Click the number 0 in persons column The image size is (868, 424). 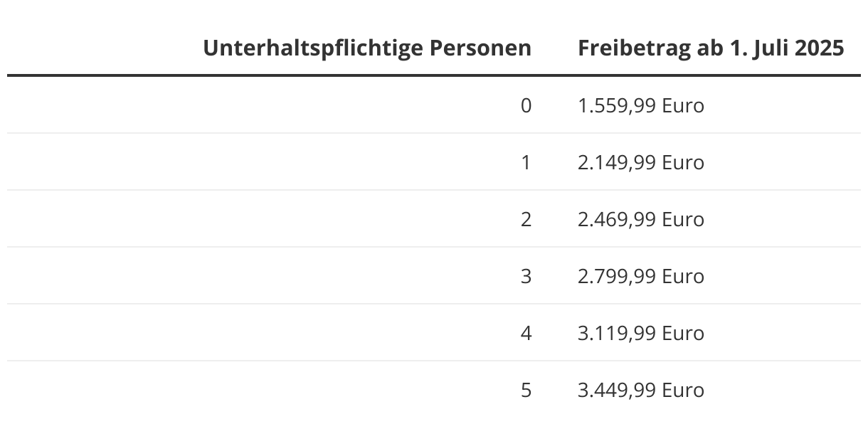click(x=526, y=106)
